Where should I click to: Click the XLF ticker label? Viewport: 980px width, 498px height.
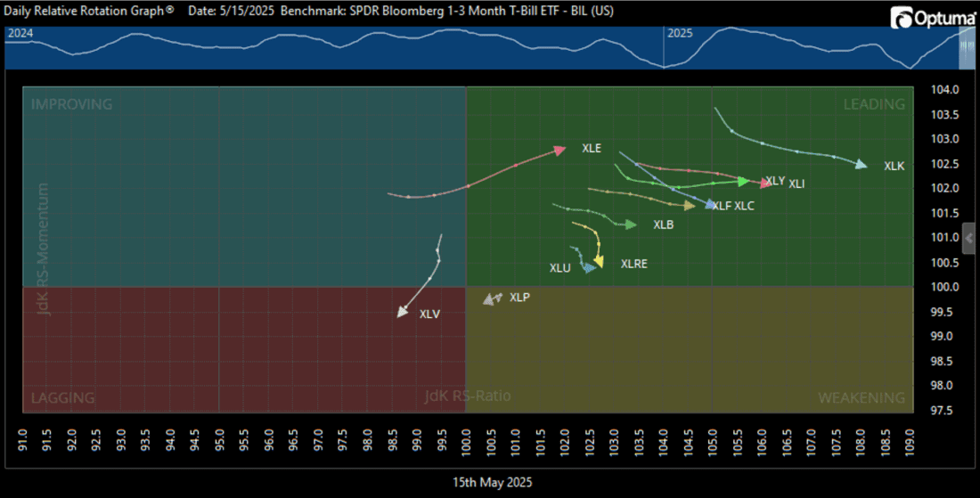(x=722, y=206)
